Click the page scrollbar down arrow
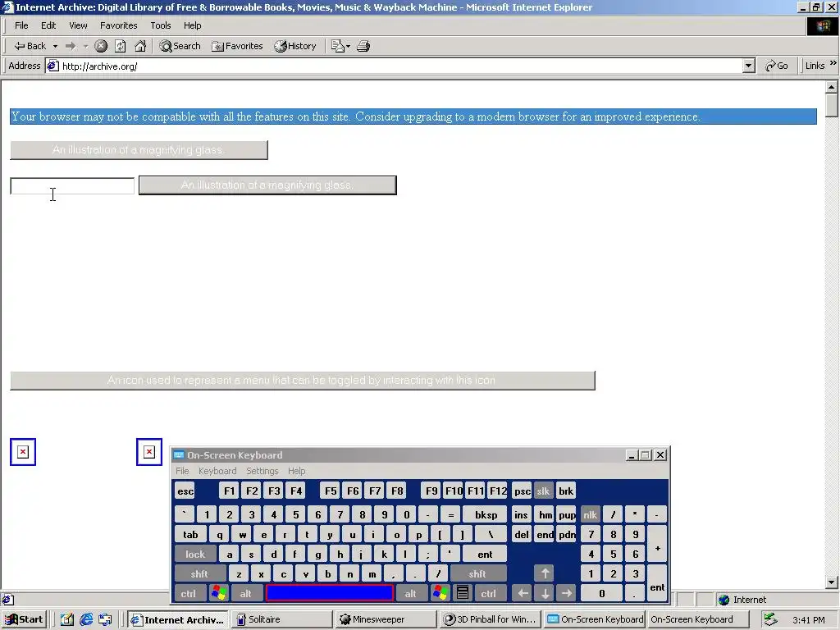840x630 pixels. (832, 582)
